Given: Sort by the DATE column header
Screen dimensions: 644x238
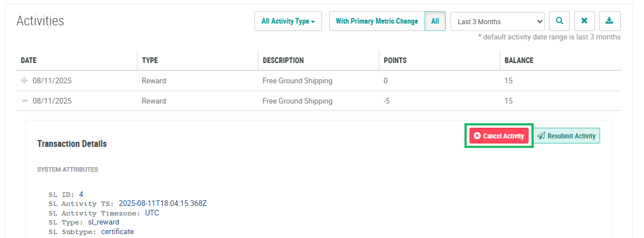Looking at the screenshot, I should click(29, 60).
